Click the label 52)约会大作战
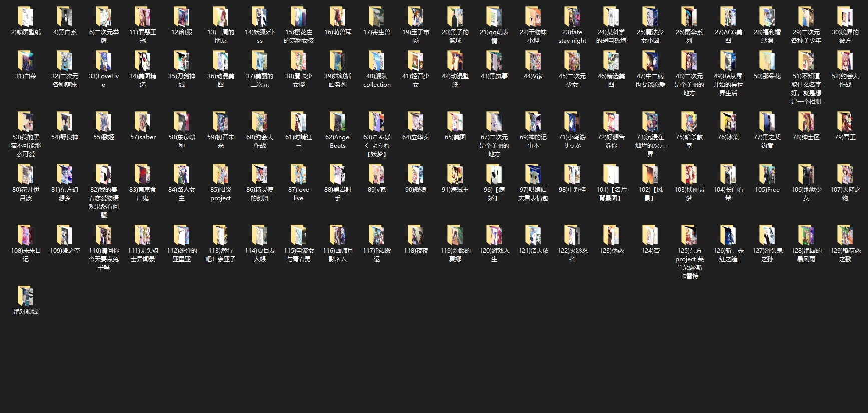868x413 pixels. pos(845,81)
